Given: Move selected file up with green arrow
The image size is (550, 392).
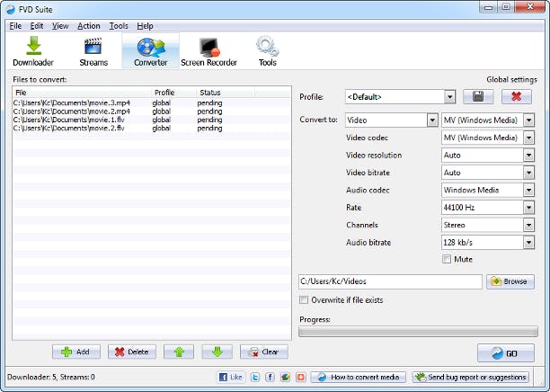Looking at the screenshot, I should pyautogui.click(x=179, y=352).
